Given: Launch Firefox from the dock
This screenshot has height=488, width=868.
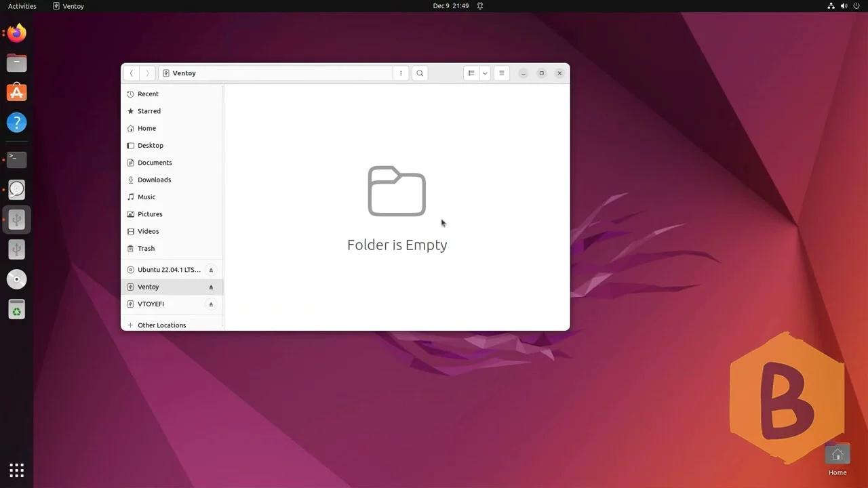Looking at the screenshot, I should pos(17,33).
